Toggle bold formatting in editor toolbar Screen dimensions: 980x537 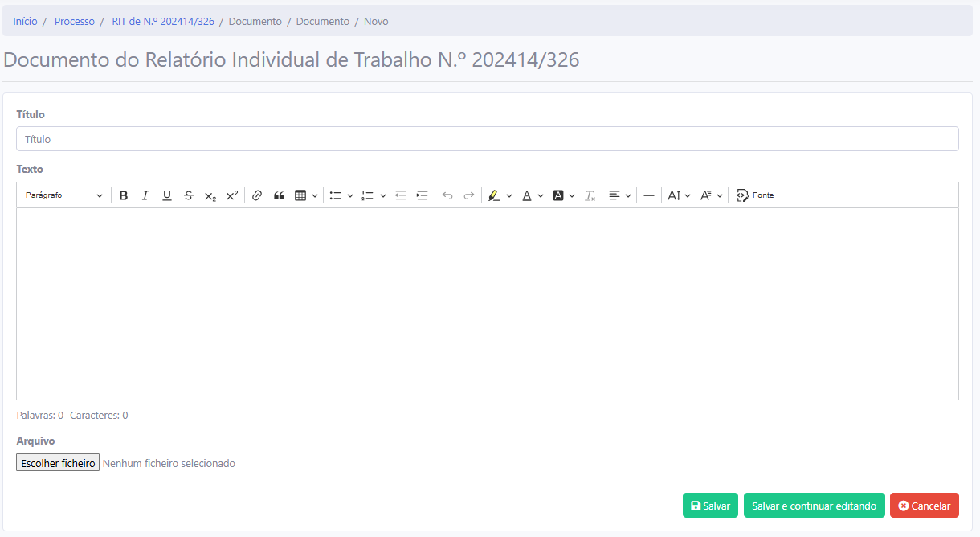[124, 195]
